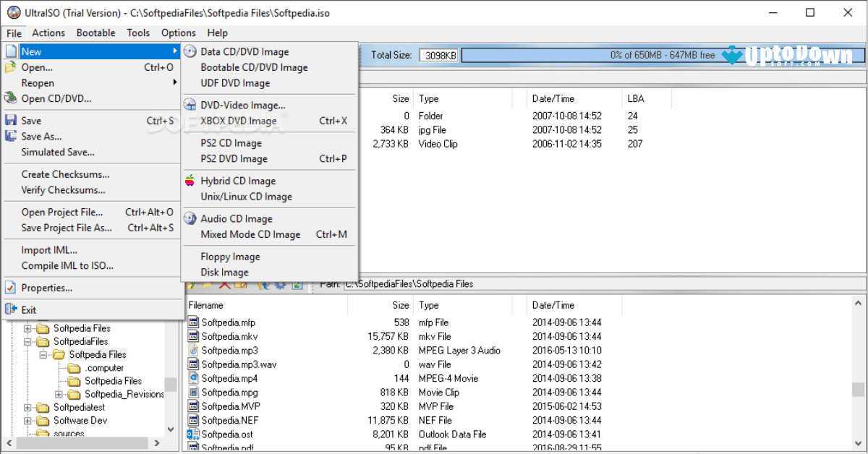This screenshot has height=454, width=868.
Task: Click the refresh icon on the local toolbar
Action: click(279, 285)
